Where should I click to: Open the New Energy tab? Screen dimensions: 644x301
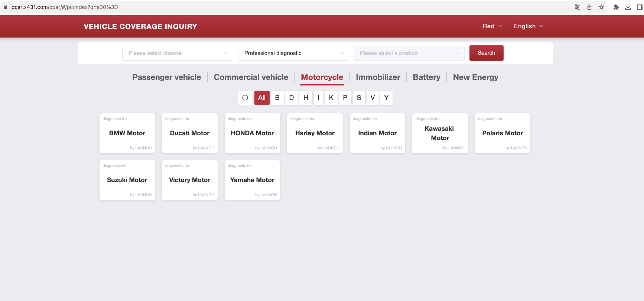[476, 77]
